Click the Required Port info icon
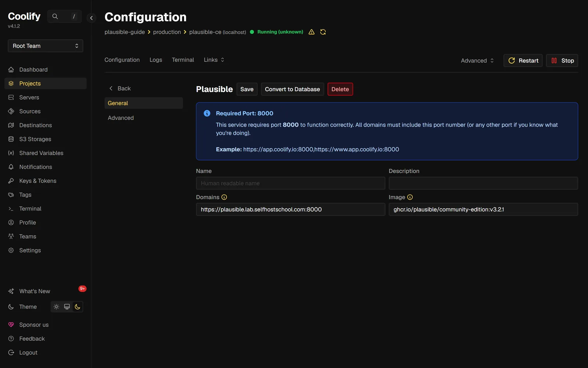The image size is (588, 368). tap(207, 113)
